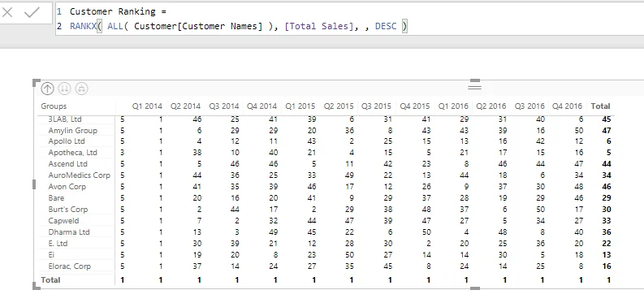Click the Total value 13 for Ei

[606, 255]
